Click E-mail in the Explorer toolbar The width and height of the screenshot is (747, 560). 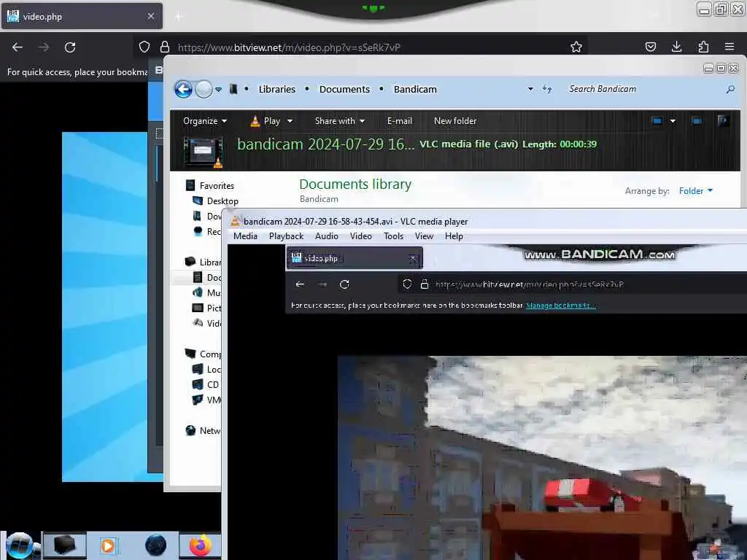(399, 121)
